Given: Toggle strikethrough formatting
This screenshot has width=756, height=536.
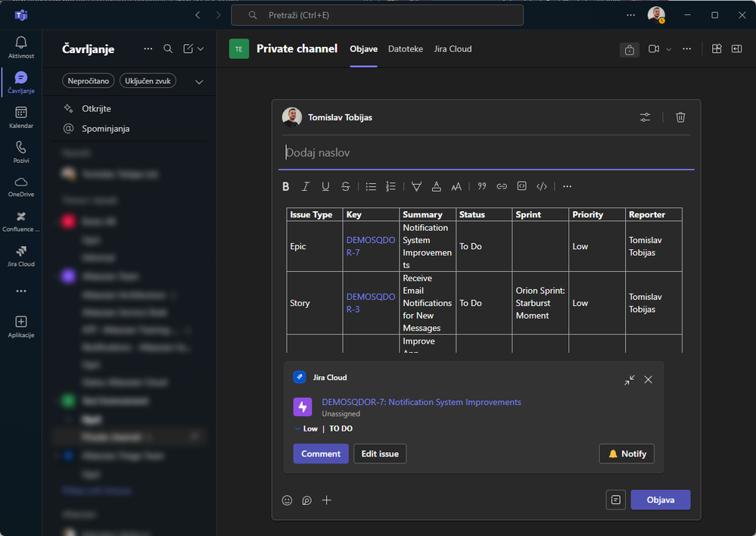Looking at the screenshot, I should click(x=345, y=187).
